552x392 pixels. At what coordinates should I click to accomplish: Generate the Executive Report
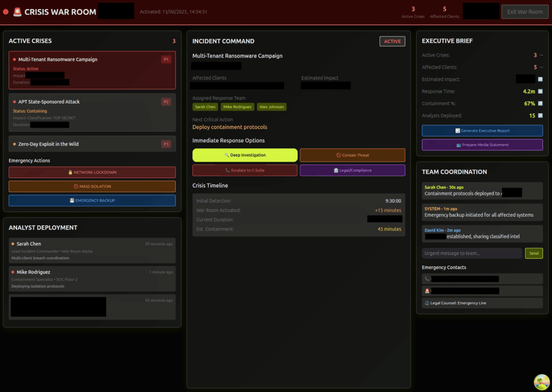482,130
